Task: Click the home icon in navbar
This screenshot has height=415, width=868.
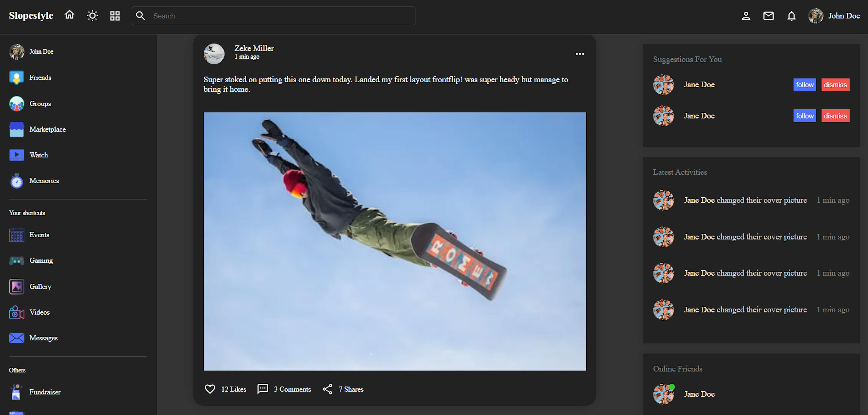Action: (x=69, y=15)
